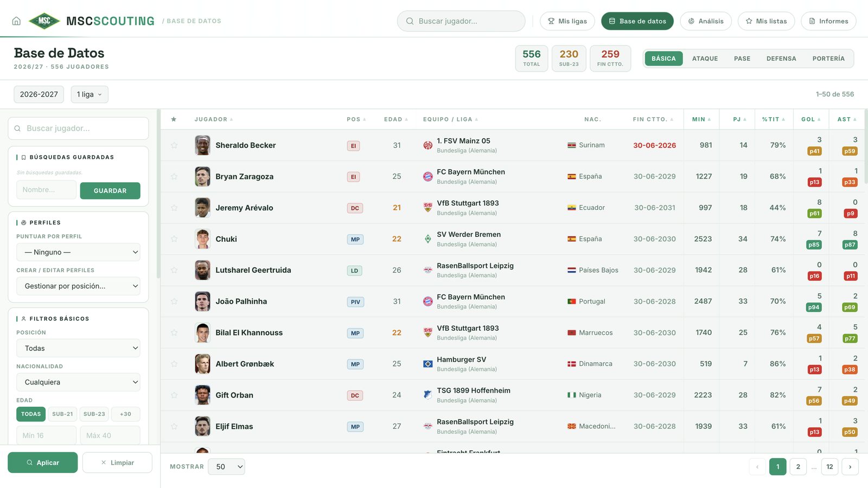Sort the table by EDAD column

click(x=395, y=119)
